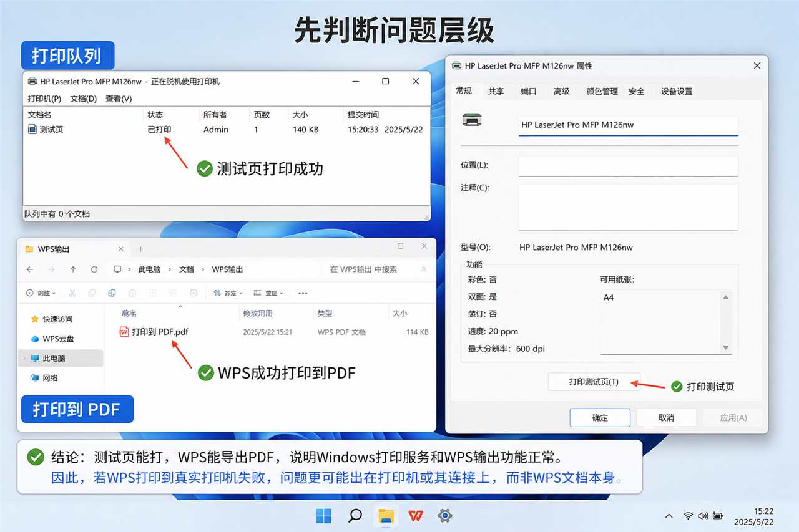Go up one folder level in Explorer
Screen dimensions: 799x532
tap(73, 269)
